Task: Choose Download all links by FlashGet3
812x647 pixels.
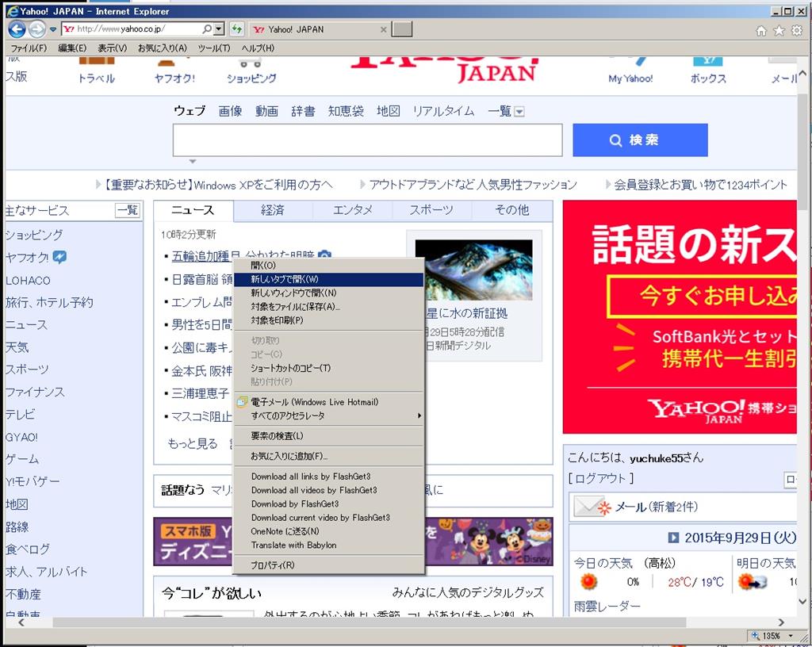Action: (329, 477)
